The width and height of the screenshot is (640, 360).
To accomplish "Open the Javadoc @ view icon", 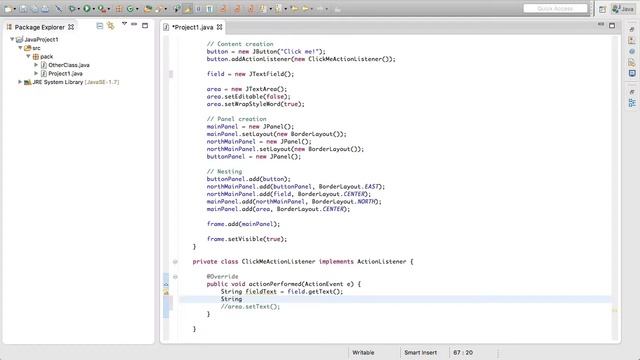I will coord(632,51).
